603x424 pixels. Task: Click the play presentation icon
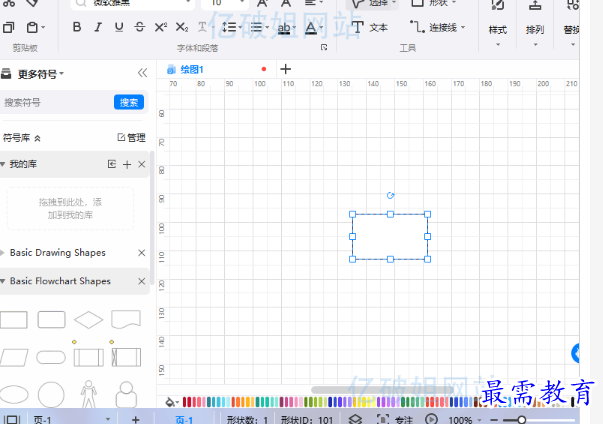pyautogui.click(x=431, y=419)
